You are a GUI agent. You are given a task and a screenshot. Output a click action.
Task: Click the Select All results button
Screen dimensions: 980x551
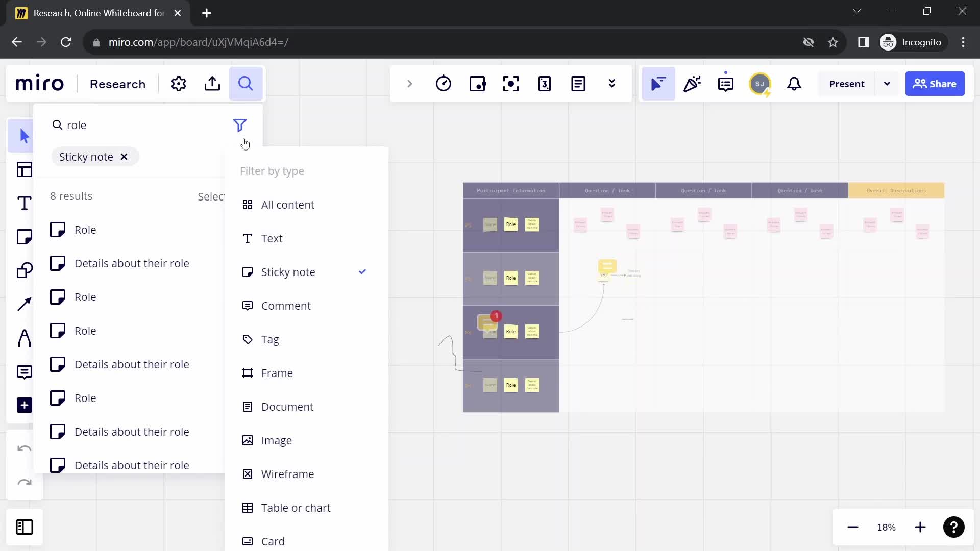tap(212, 196)
